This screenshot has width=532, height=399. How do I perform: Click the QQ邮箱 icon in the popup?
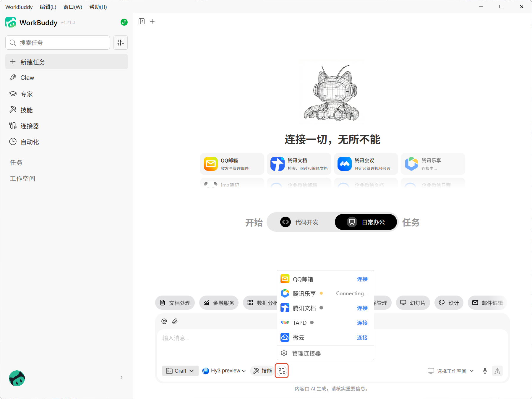coord(285,279)
